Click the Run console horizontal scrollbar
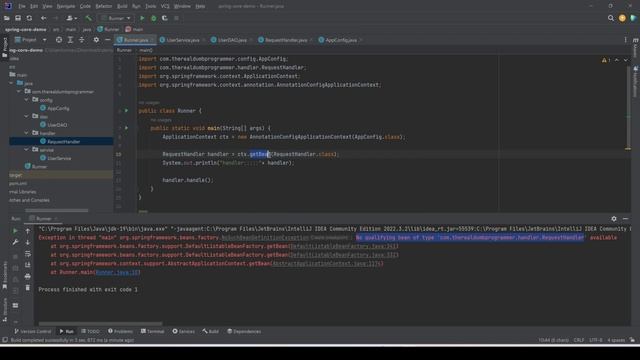Viewport: 640px width, 360px height. 100,324
